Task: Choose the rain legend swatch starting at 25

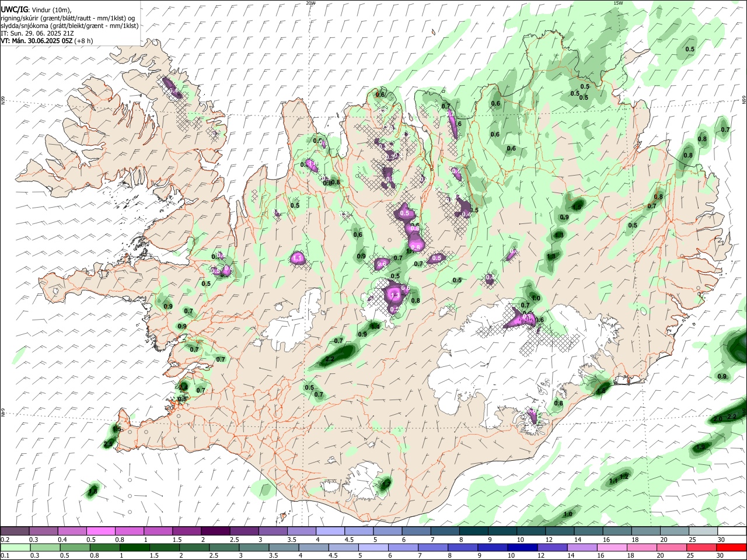Action: 701,547
